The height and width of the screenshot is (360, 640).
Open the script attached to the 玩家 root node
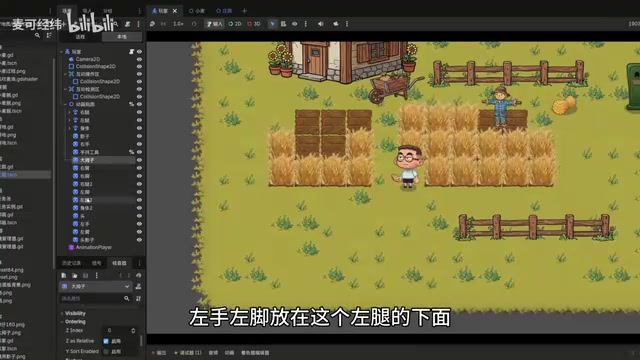[131, 52]
